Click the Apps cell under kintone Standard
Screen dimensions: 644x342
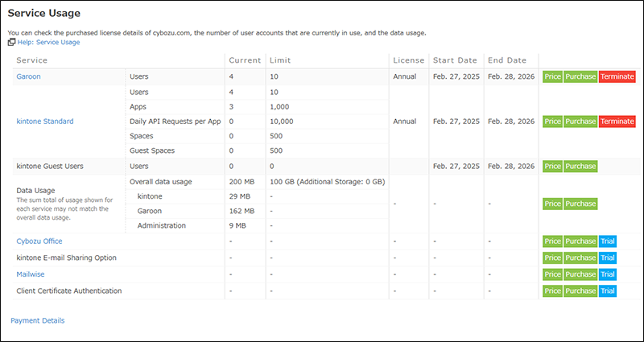[138, 107]
